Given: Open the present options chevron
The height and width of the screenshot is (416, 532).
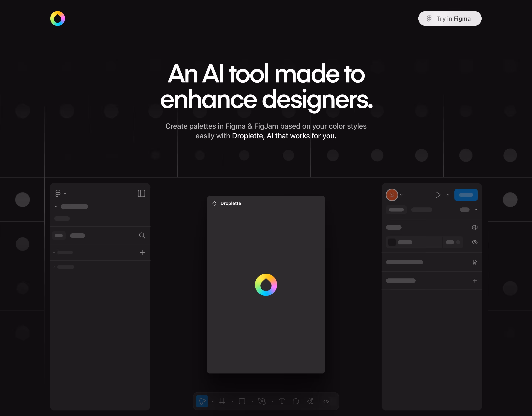Looking at the screenshot, I should (x=448, y=195).
